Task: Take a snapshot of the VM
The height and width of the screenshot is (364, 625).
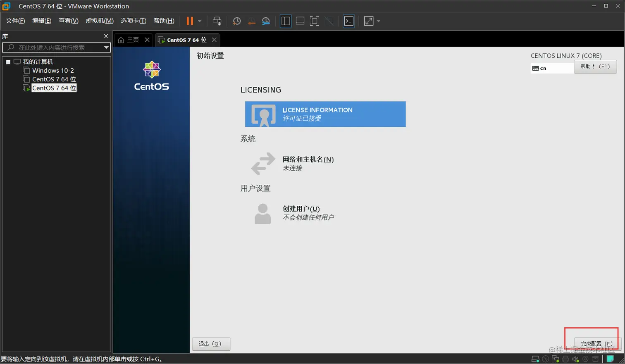Action: click(237, 21)
